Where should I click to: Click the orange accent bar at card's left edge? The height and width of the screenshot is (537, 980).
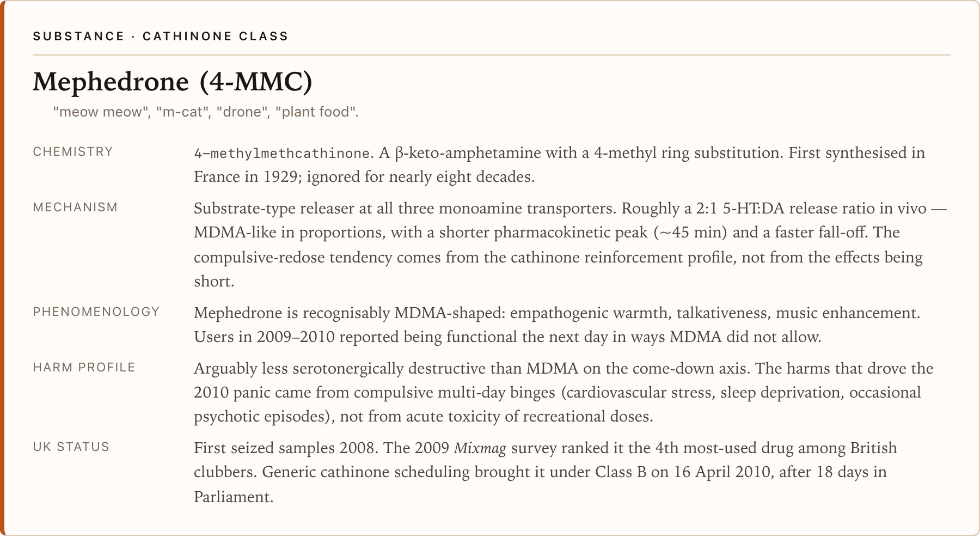click(x=2, y=268)
